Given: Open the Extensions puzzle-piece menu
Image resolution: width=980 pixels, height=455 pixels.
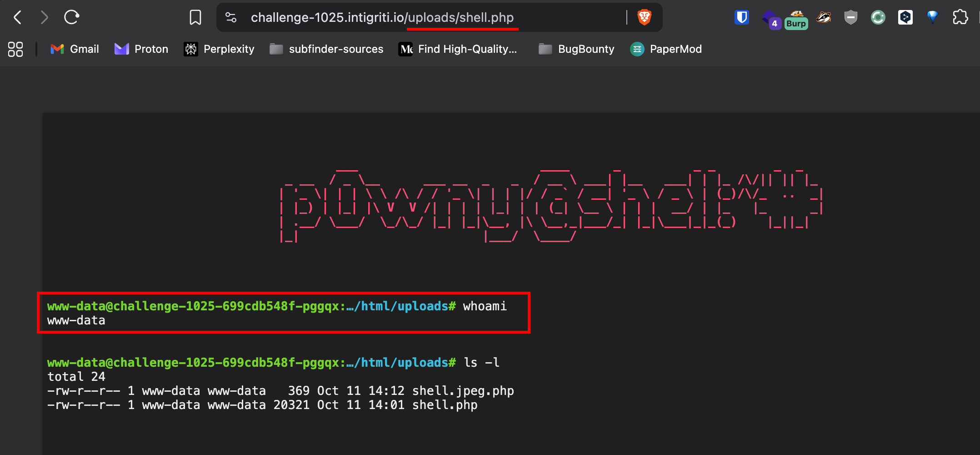Looking at the screenshot, I should [960, 18].
